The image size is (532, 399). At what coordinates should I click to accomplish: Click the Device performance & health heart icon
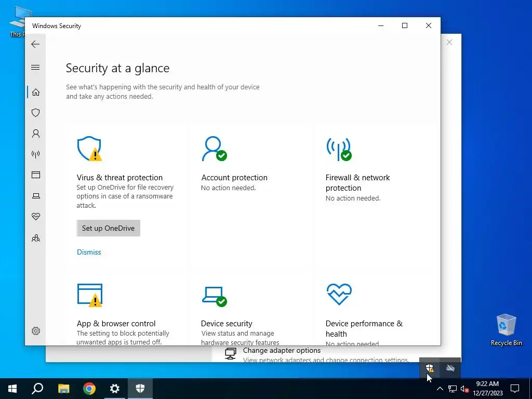(x=339, y=295)
